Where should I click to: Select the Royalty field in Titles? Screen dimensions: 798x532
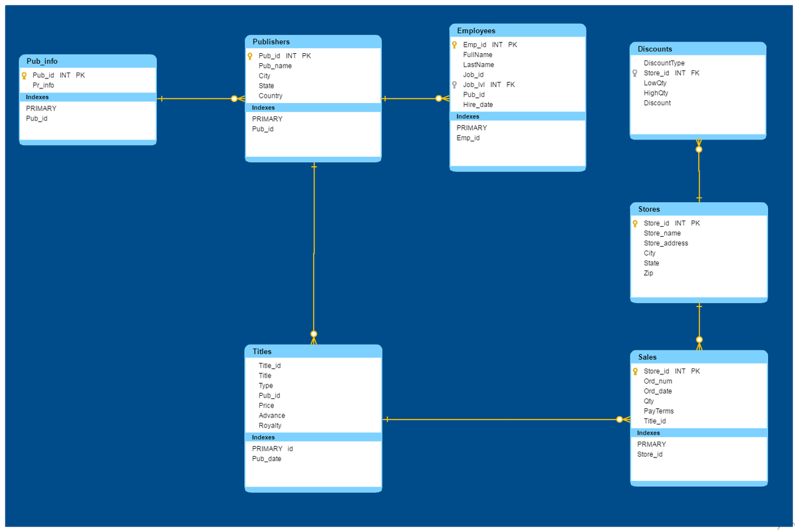coord(270,426)
